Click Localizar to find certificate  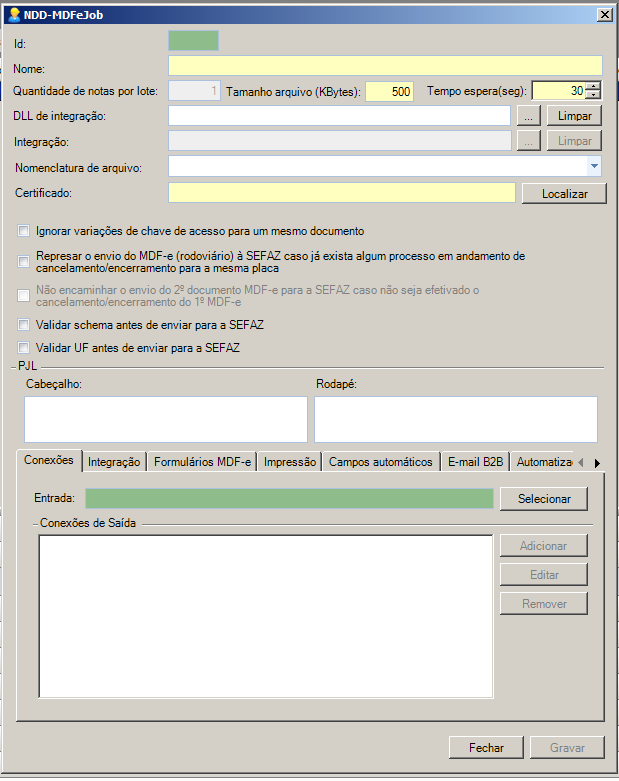[564, 193]
